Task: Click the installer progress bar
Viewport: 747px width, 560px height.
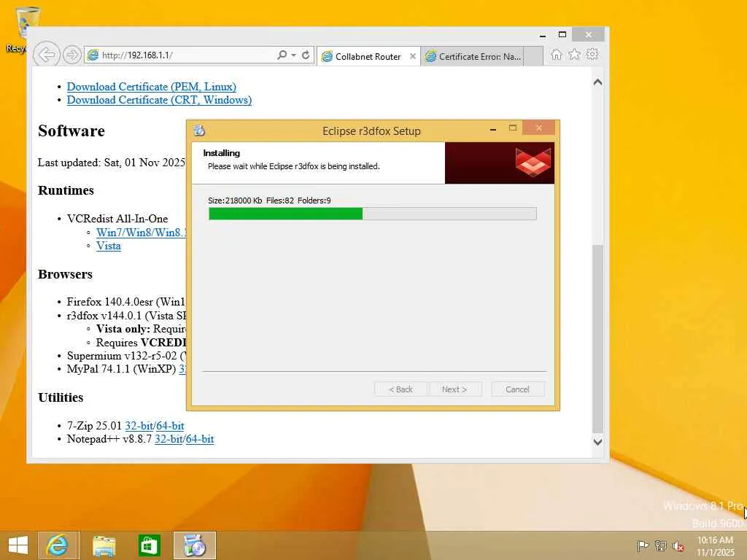Action: pyautogui.click(x=373, y=214)
